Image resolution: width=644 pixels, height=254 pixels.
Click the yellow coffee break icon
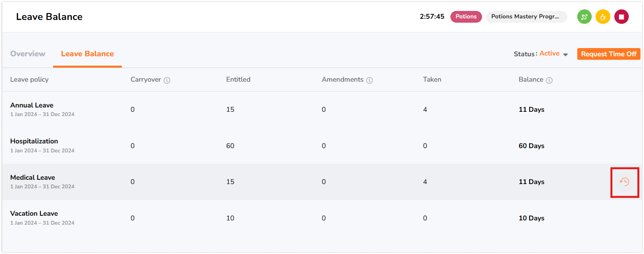(603, 17)
